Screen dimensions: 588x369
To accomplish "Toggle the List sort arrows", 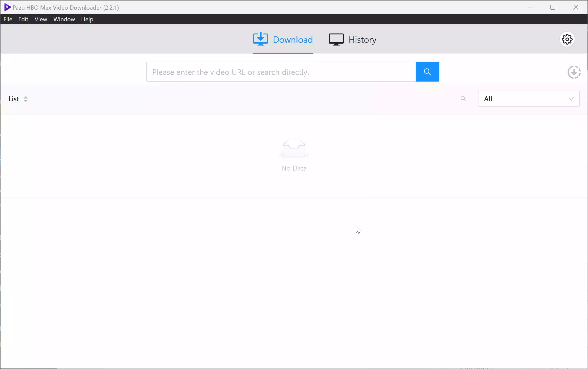I will pos(26,99).
